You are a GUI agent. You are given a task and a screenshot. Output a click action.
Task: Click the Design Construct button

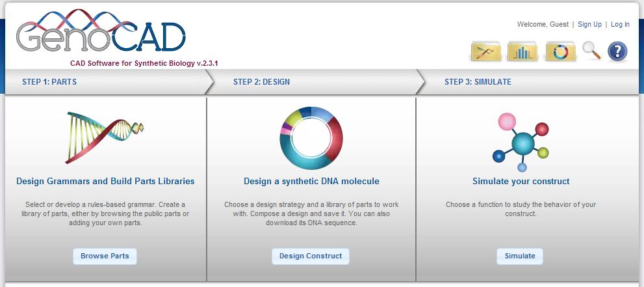[311, 256]
